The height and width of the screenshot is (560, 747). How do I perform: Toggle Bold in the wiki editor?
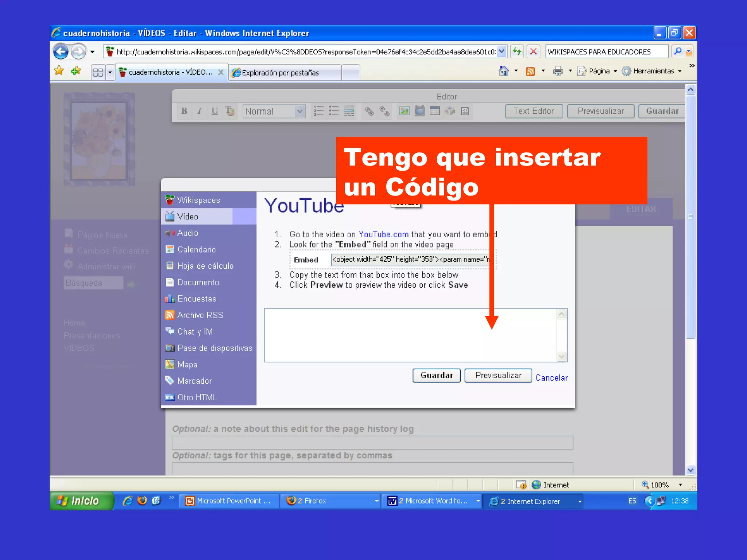click(x=184, y=111)
